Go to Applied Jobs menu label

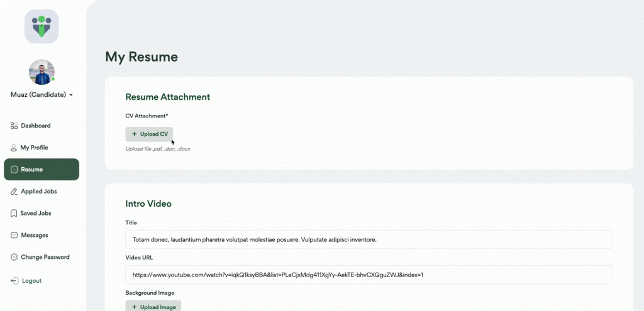(x=38, y=192)
